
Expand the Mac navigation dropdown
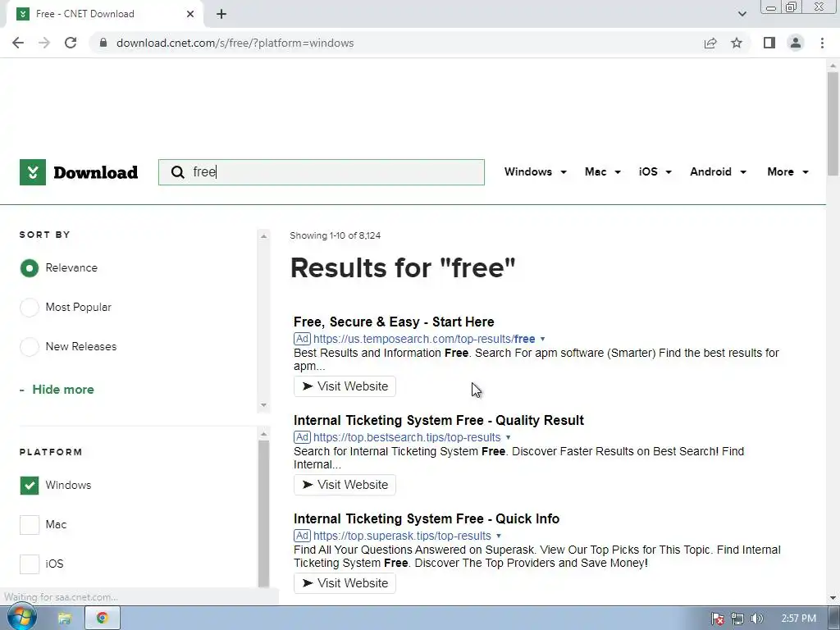[603, 172]
